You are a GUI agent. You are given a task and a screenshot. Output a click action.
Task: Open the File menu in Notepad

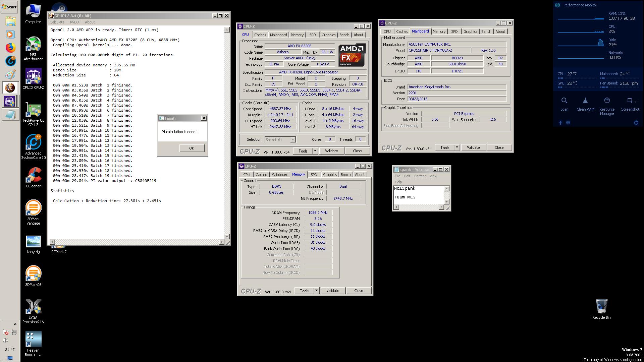point(397,176)
